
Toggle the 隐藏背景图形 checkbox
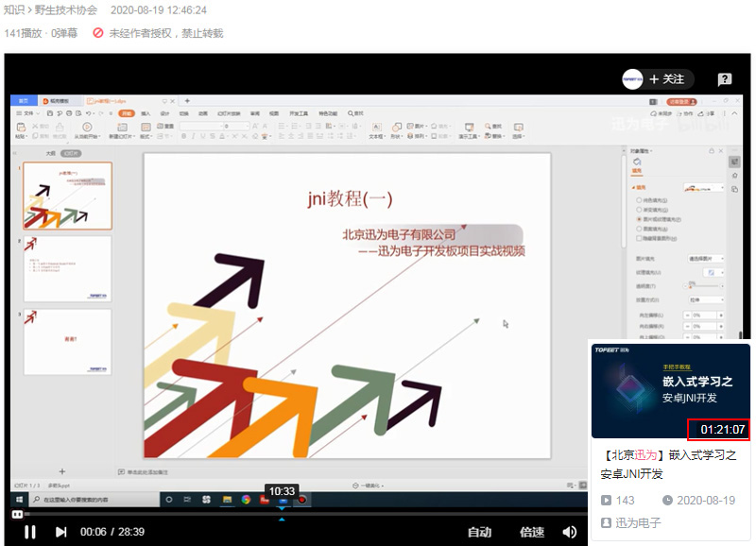click(x=639, y=238)
